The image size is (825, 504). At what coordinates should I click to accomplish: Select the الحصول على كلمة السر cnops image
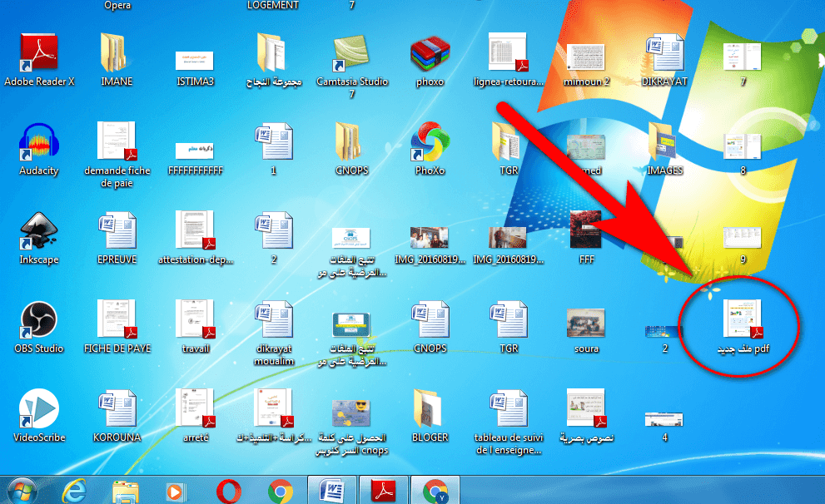point(351,413)
